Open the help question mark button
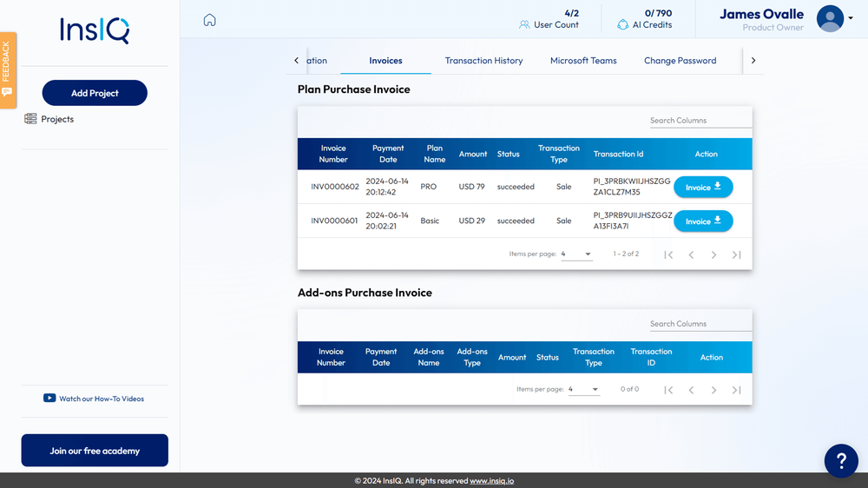The image size is (868, 488). pyautogui.click(x=840, y=460)
